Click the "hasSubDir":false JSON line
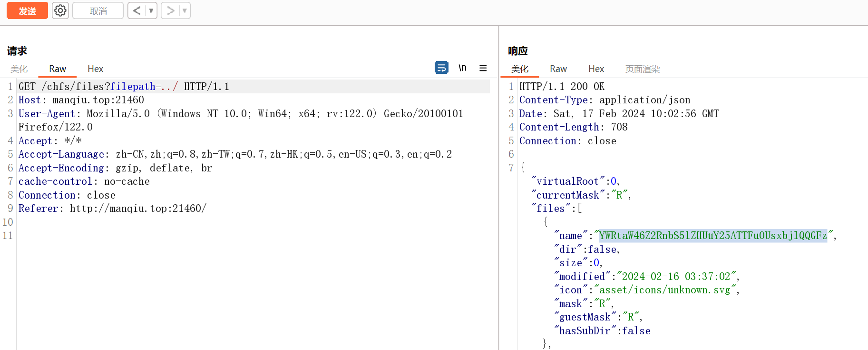Image resolution: width=868 pixels, height=350 pixels. 602,331
